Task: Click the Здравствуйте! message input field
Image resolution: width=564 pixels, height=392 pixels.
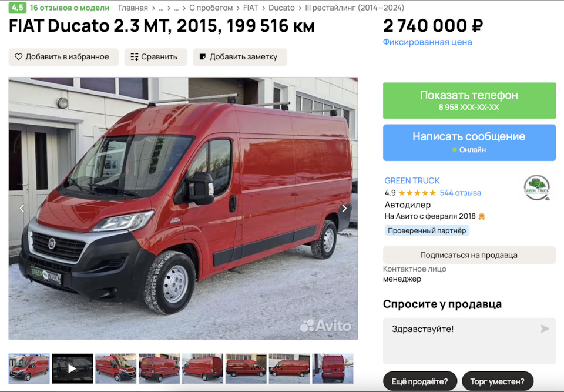Action: pyautogui.click(x=469, y=341)
